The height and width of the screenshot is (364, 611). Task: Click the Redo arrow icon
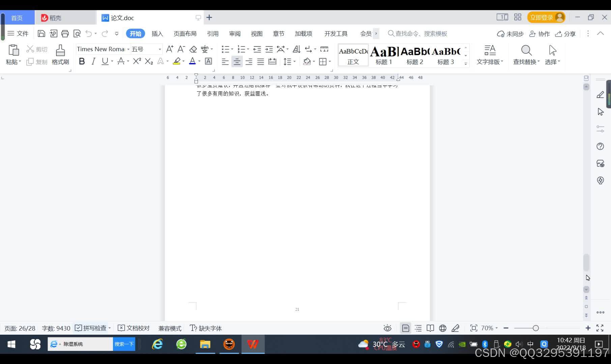105,33
